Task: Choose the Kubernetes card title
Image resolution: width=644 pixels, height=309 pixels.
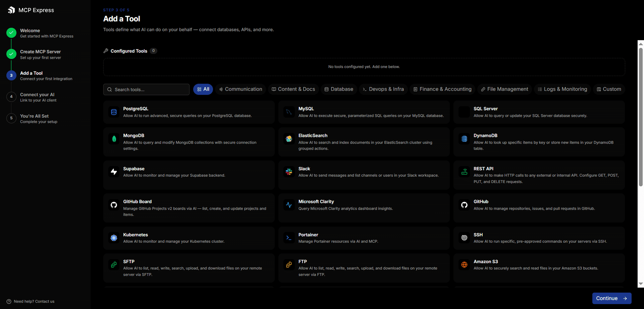Action: pos(136,235)
